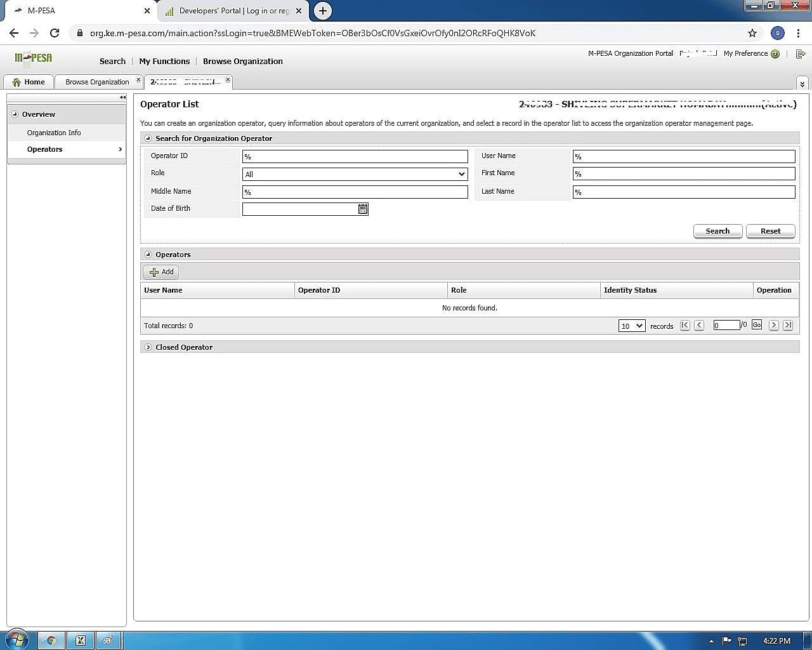The image size is (812, 650).
Task: Click the Last Name field
Action: pyautogui.click(x=684, y=192)
